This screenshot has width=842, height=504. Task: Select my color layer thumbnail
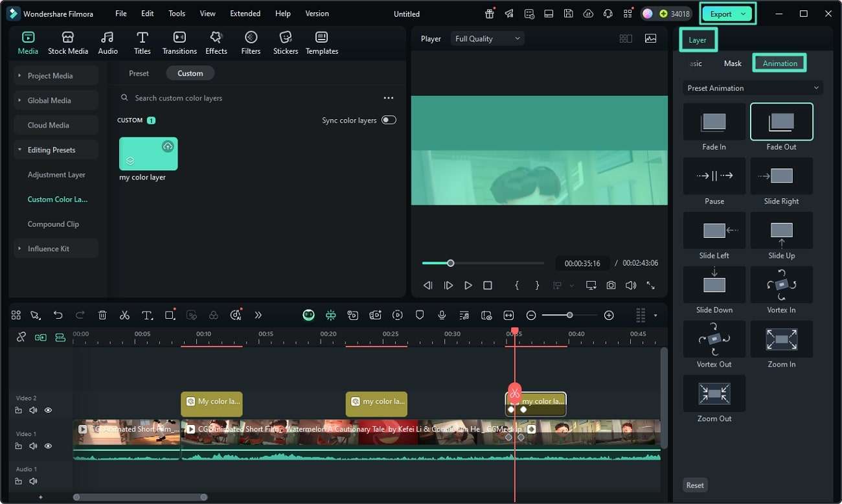point(148,154)
